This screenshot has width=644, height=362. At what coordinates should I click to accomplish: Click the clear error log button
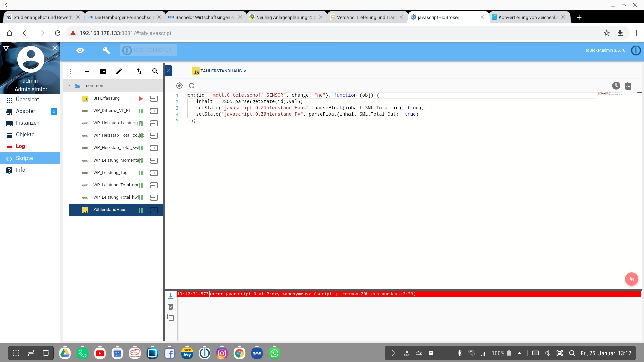[170, 306]
